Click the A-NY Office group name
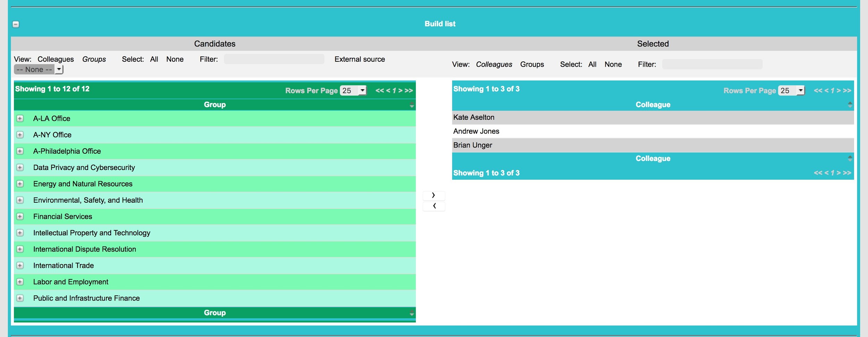Viewport: 868px width, 337px height. [x=52, y=135]
